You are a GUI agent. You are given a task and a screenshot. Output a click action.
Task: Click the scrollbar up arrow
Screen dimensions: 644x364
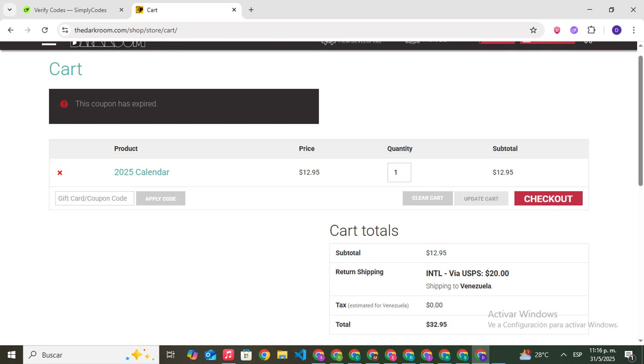(641, 45)
